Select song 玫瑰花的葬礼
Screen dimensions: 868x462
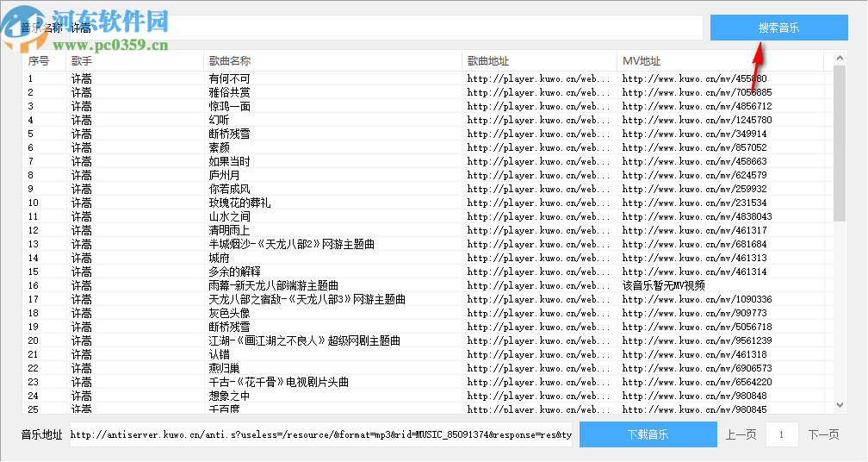point(239,203)
